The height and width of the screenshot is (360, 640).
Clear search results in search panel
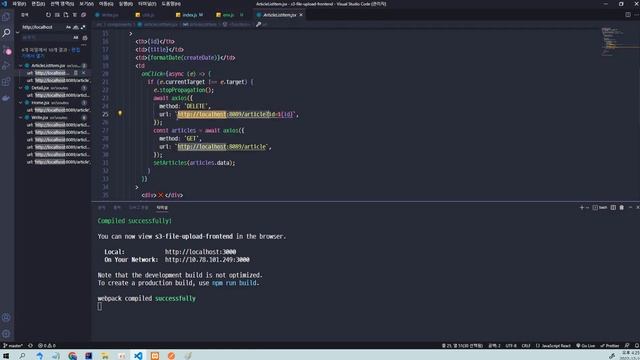(x=57, y=15)
